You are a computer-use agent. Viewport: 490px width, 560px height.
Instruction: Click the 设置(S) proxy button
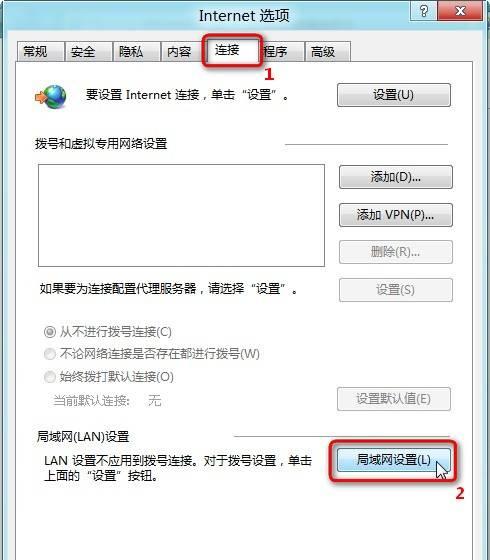pos(396,290)
